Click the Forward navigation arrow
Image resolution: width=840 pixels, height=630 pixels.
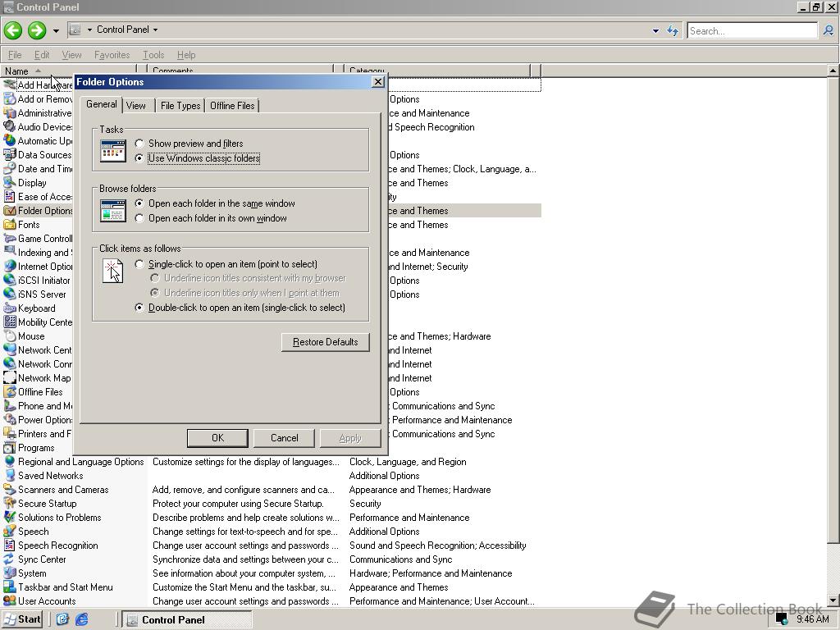37,30
